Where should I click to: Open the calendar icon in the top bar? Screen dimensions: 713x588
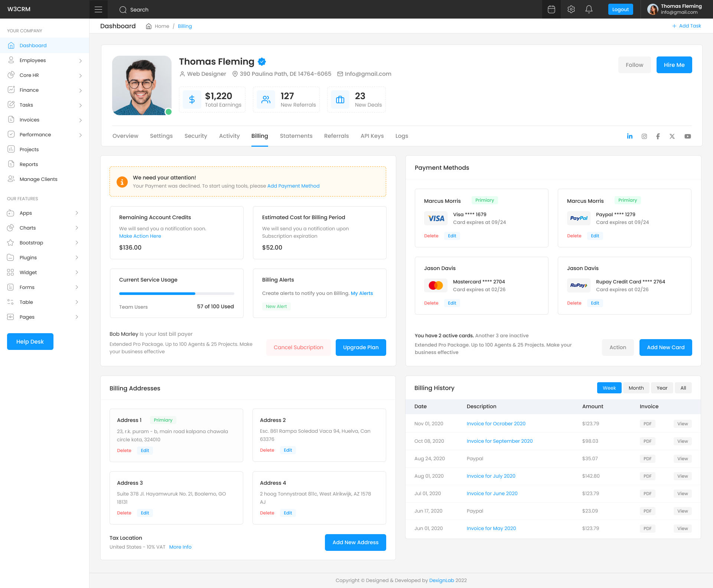(x=551, y=9)
